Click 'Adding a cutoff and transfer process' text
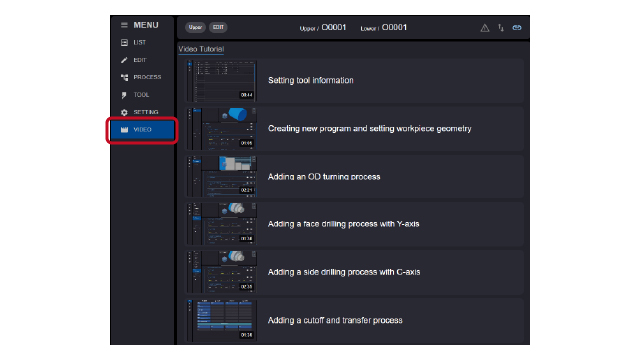This screenshot has width=640, height=360. pyautogui.click(x=335, y=320)
